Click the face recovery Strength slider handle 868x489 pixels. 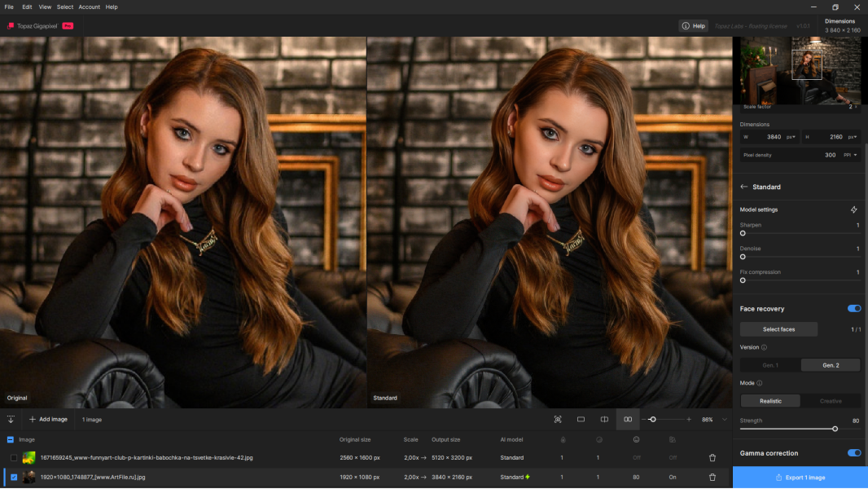[835, 429]
